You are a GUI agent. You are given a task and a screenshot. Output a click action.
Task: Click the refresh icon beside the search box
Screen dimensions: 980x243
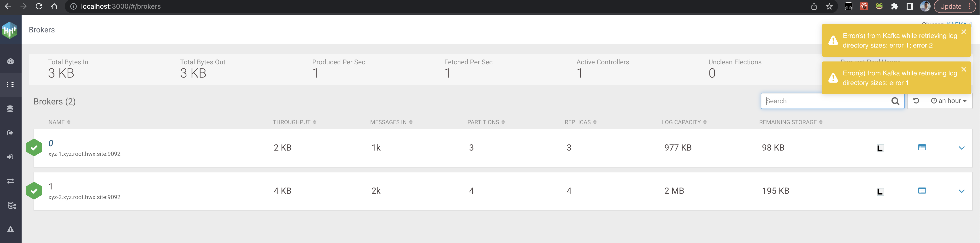tap(916, 101)
